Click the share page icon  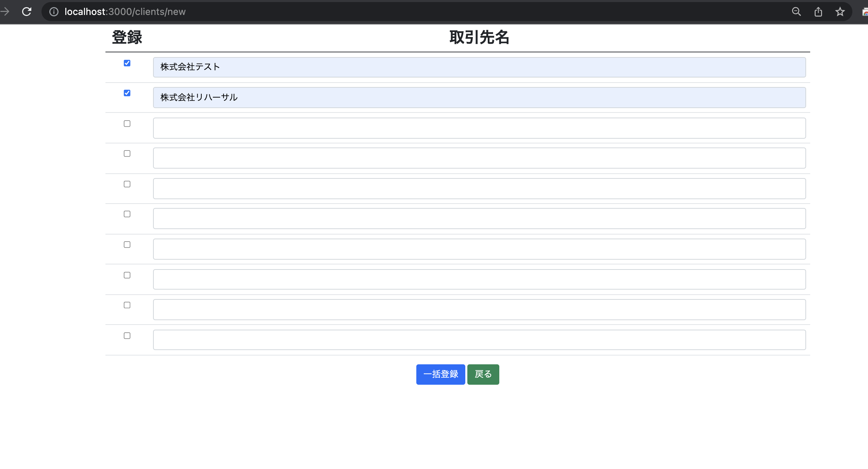click(x=818, y=12)
